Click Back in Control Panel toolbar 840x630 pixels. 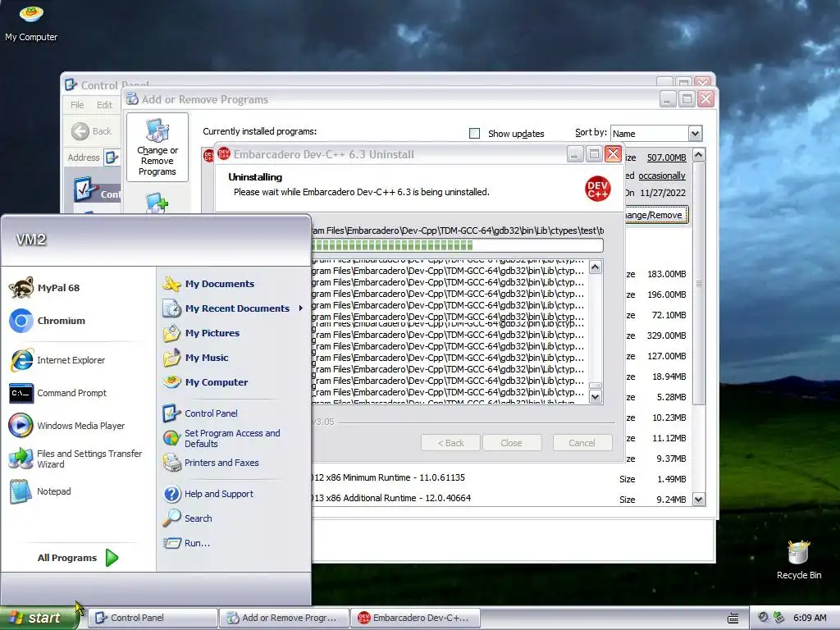[92, 131]
